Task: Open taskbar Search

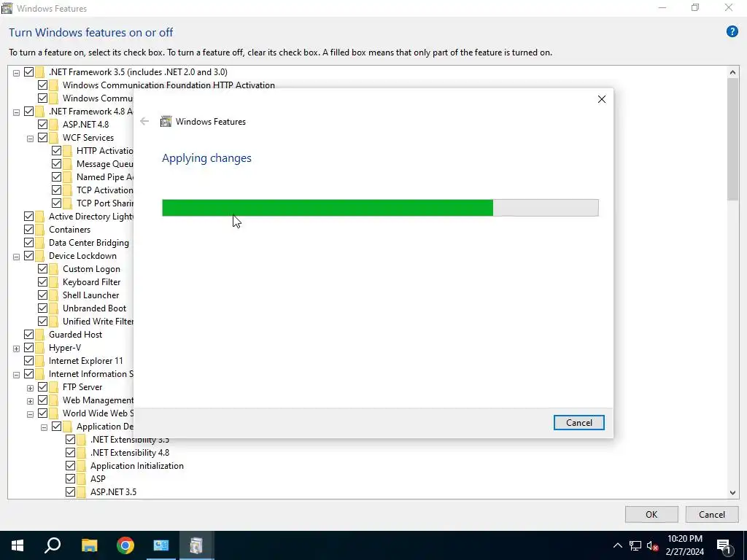Action: [x=53, y=545]
